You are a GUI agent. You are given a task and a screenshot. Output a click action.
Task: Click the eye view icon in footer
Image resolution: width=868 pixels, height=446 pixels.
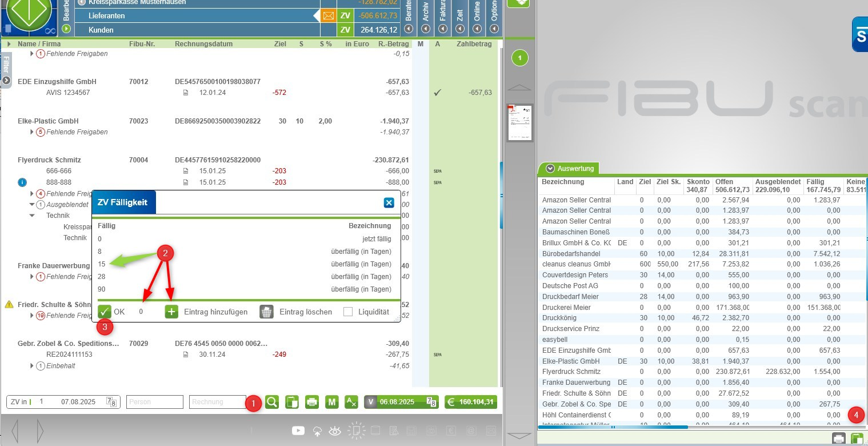point(335,431)
